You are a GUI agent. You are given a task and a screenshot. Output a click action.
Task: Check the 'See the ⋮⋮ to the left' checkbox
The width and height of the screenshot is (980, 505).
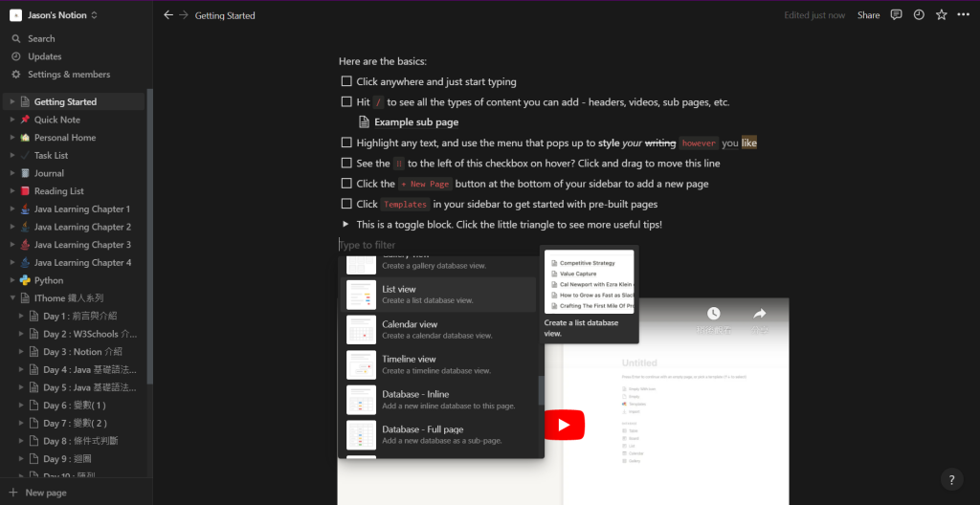point(346,164)
